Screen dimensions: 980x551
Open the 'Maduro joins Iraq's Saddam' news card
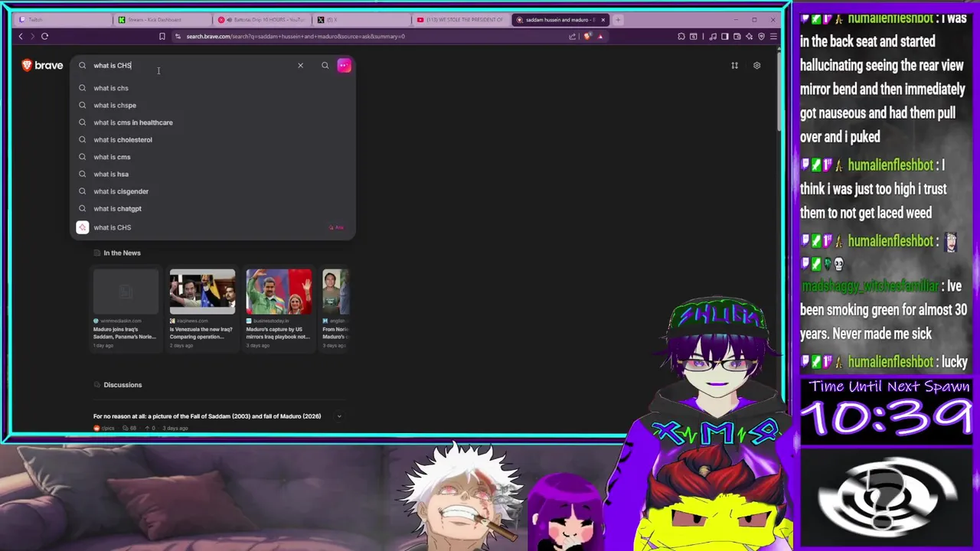[126, 309]
